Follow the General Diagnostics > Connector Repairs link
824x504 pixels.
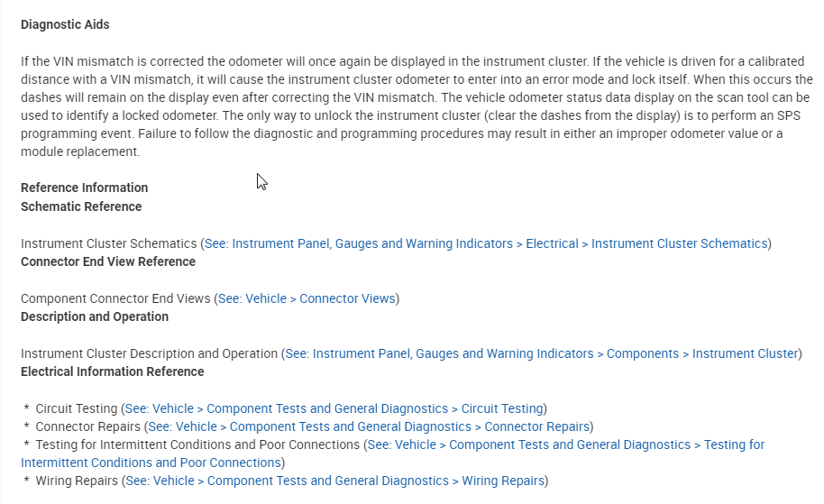(369, 426)
